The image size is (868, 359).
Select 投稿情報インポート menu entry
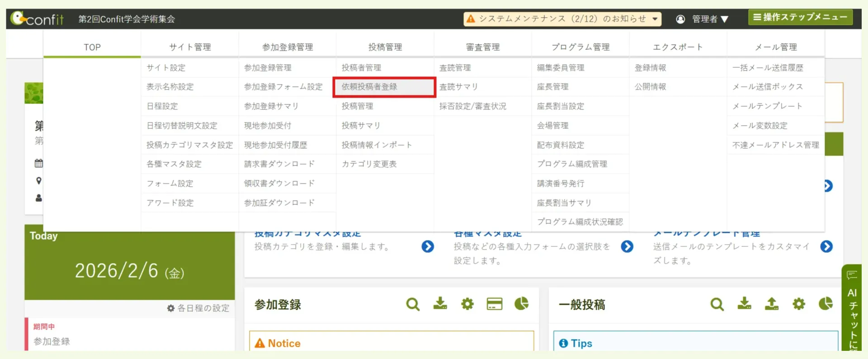385,145
